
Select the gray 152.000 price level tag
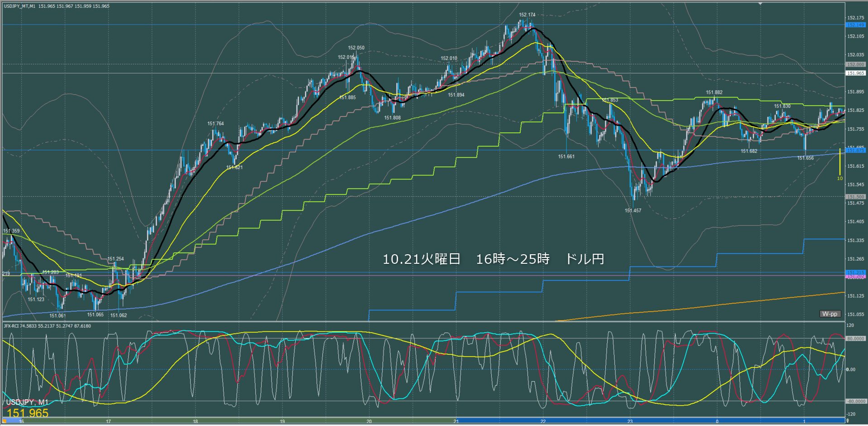click(855, 64)
